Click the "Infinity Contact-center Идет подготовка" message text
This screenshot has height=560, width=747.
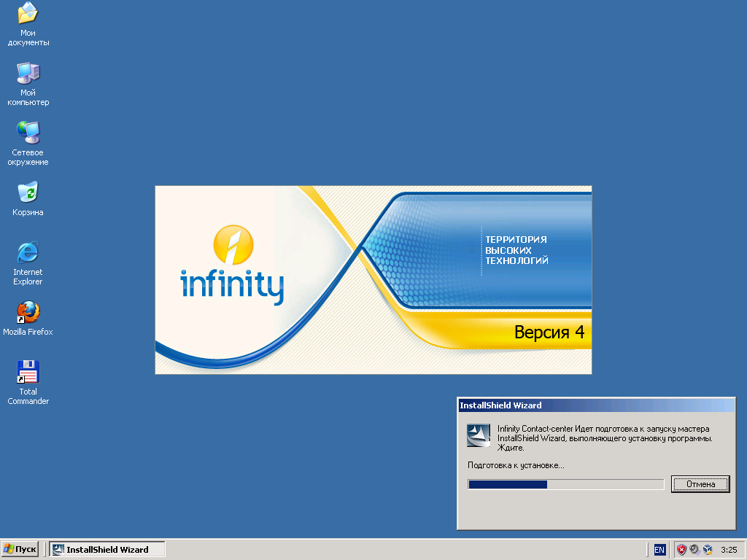(x=605, y=438)
